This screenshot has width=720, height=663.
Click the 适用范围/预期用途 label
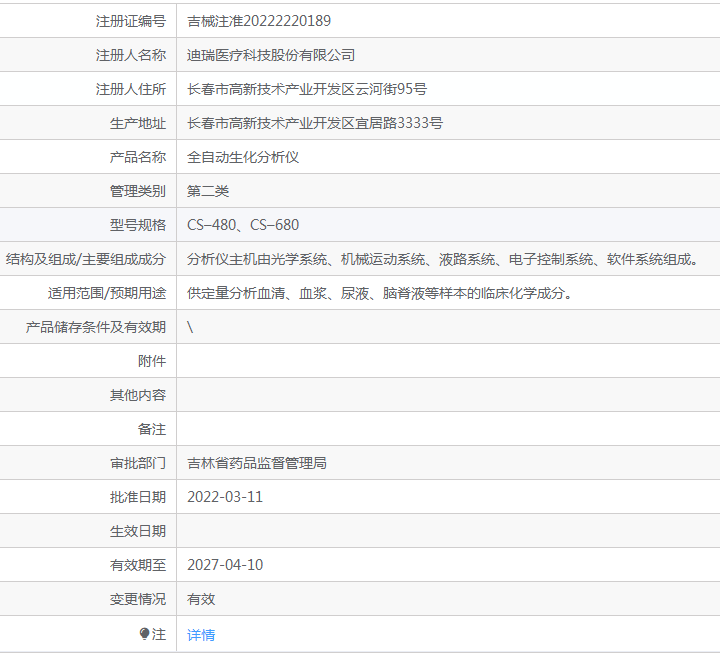point(107,293)
